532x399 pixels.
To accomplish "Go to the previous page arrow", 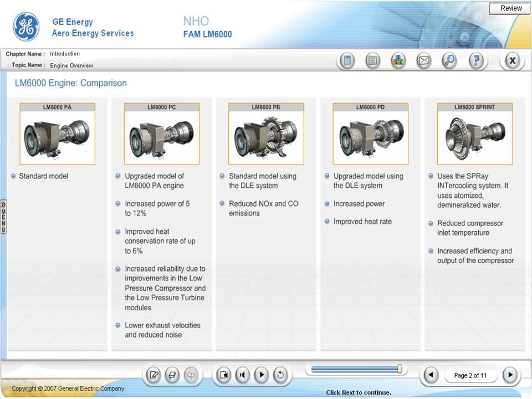I will click(x=431, y=375).
